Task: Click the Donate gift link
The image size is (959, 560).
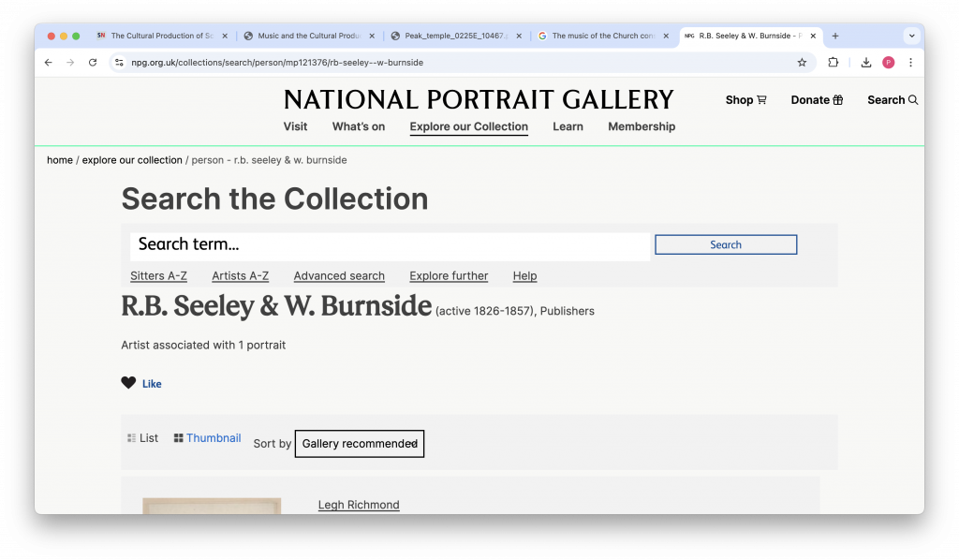Action: (817, 99)
